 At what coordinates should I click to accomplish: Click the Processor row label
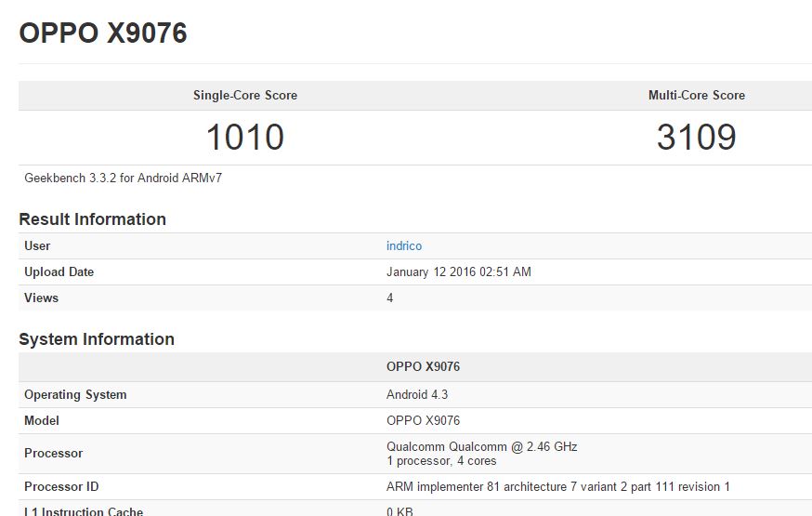tap(53, 454)
